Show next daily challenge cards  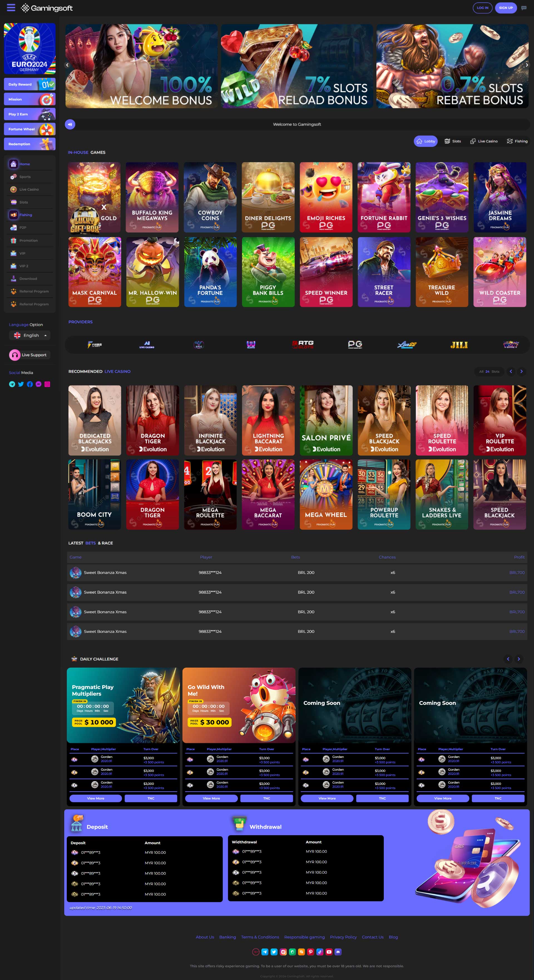[519, 659]
